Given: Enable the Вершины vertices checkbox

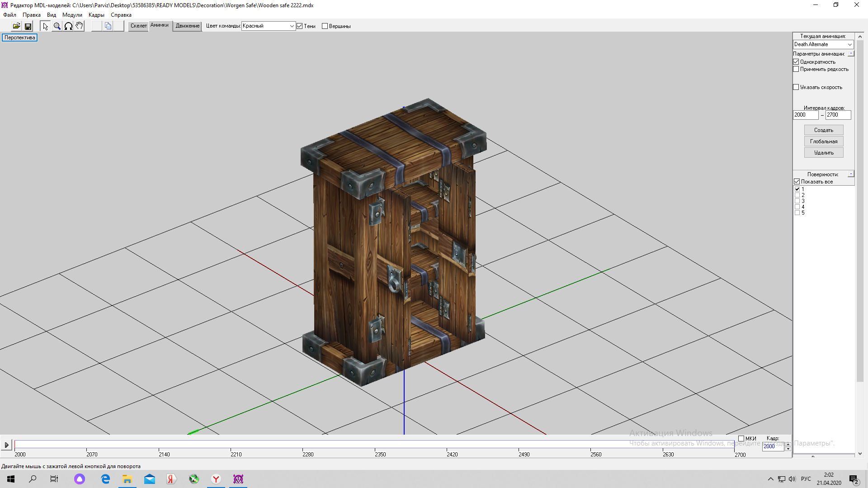Looking at the screenshot, I should (x=325, y=26).
